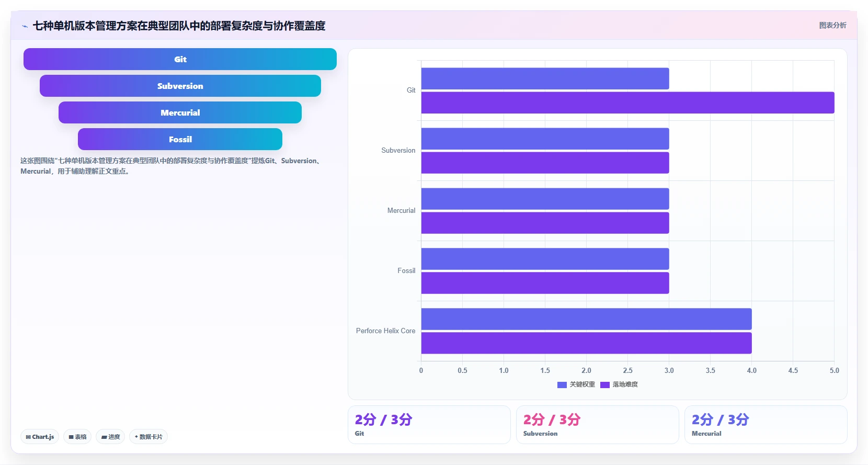The image size is (868, 465).
Task: Click the 图表分析 label at top right
Action: pos(832,25)
